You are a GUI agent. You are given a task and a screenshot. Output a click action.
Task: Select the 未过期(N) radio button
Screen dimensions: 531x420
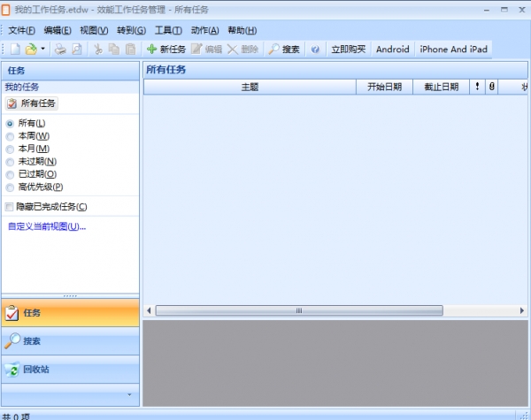pyautogui.click(x=10, y=162)
